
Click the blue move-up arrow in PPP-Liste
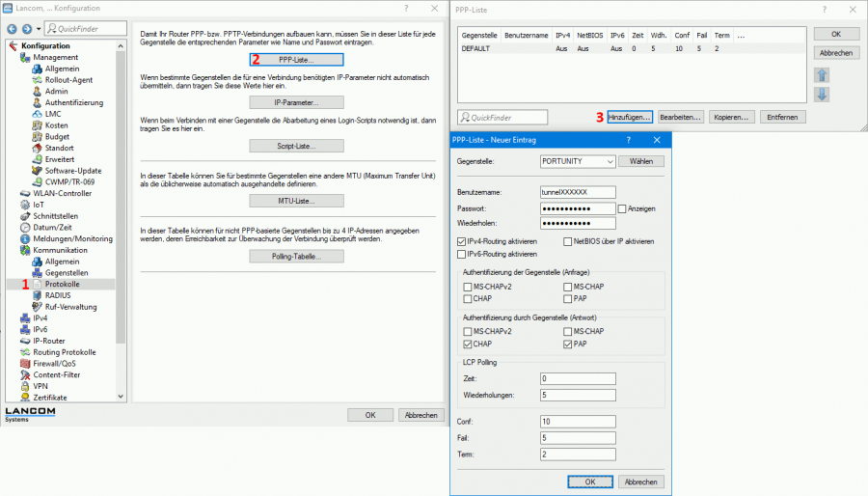(x=822, y=75)
